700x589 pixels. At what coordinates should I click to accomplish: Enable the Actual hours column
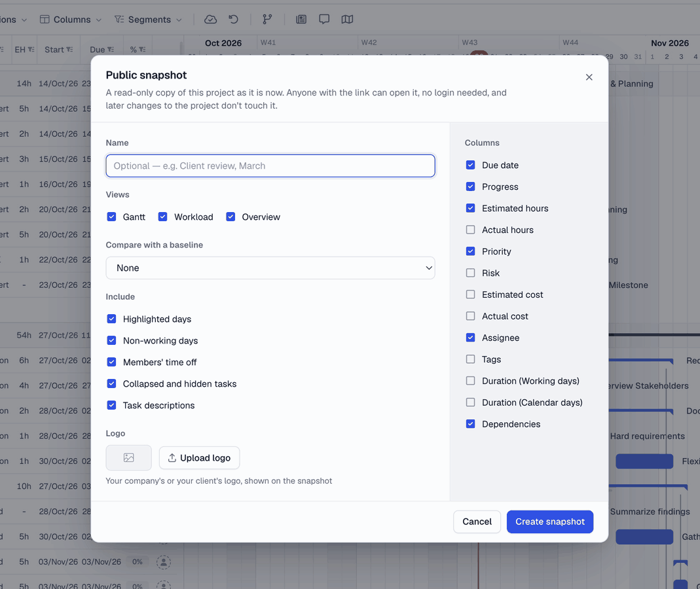coord(471,230)
